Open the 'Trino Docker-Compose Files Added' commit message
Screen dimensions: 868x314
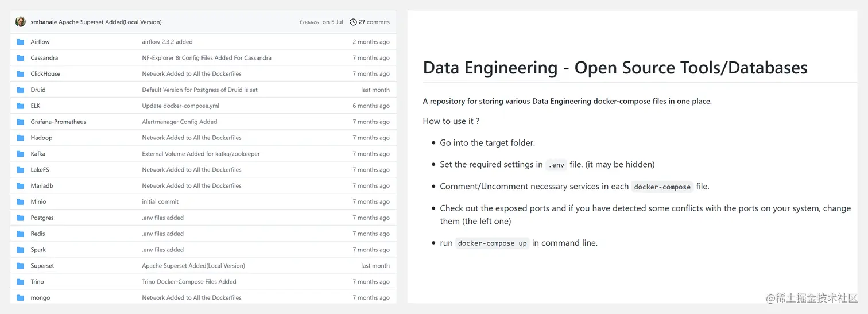point(189,282)
